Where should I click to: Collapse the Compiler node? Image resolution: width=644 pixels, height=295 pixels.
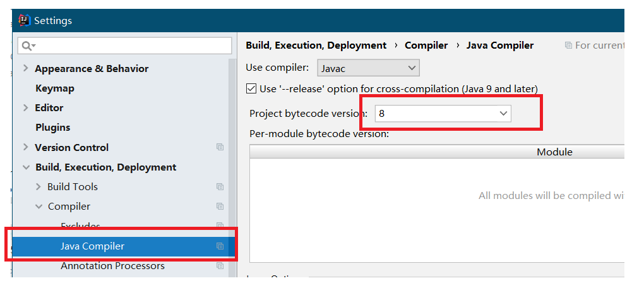(39, 207)
